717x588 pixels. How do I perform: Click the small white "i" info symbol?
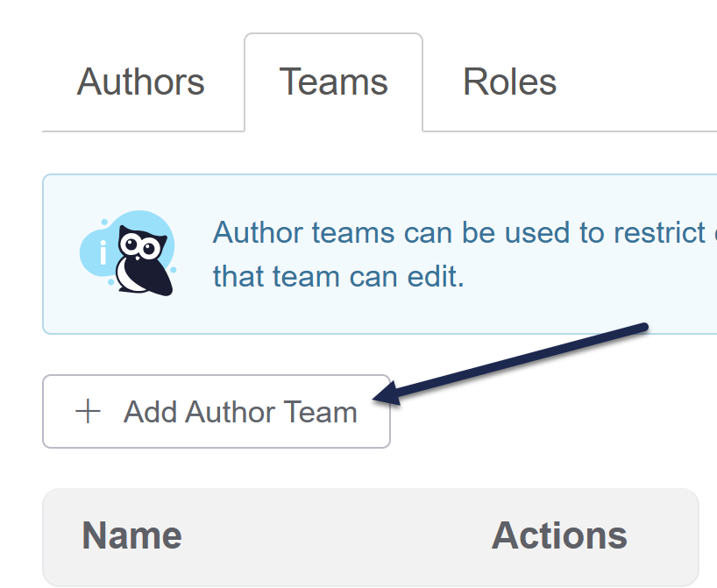[x=103, y=253]
